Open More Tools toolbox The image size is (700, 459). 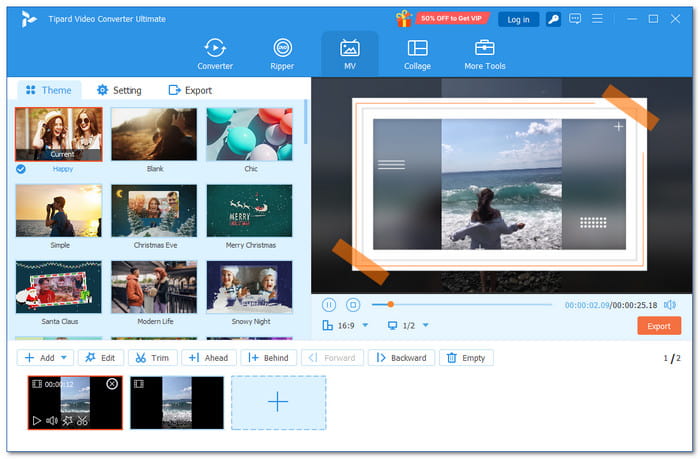484,54
